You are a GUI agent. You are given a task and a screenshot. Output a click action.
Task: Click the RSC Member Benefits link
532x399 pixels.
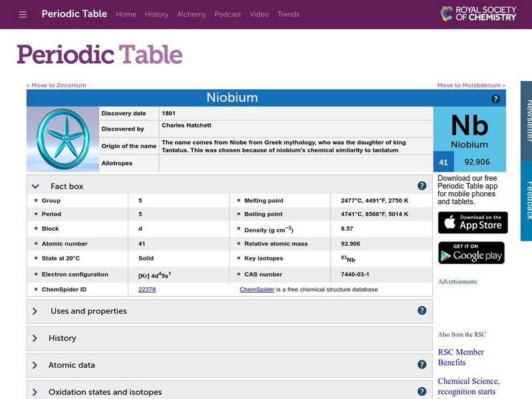pyautogui.click(x=462, y=357)
